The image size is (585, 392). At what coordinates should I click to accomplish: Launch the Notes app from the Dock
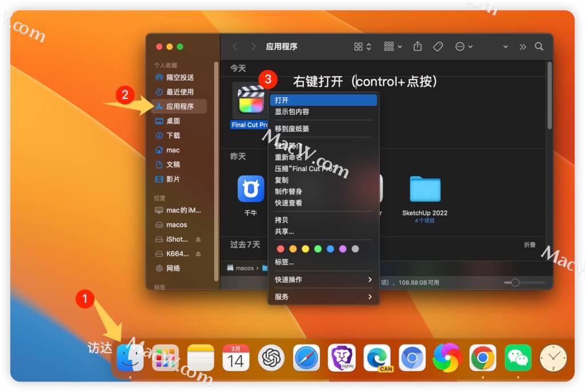point(201,358)
